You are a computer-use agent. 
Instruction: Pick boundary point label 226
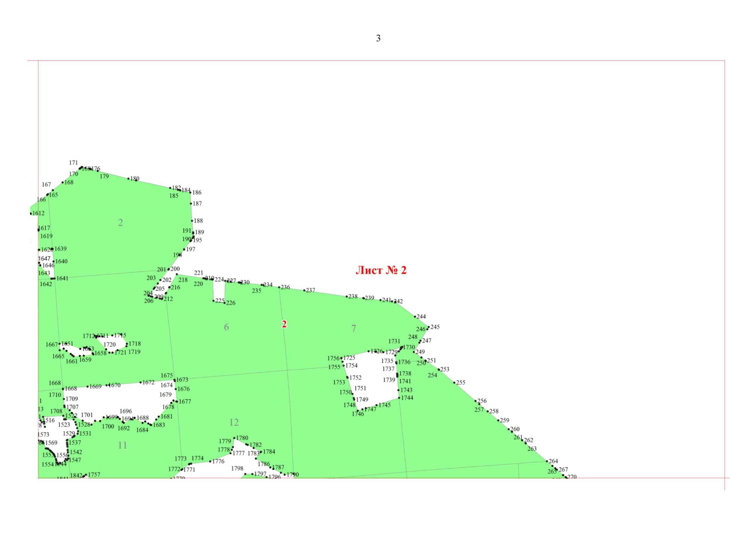pyautogui.click(x=231, y=303)
